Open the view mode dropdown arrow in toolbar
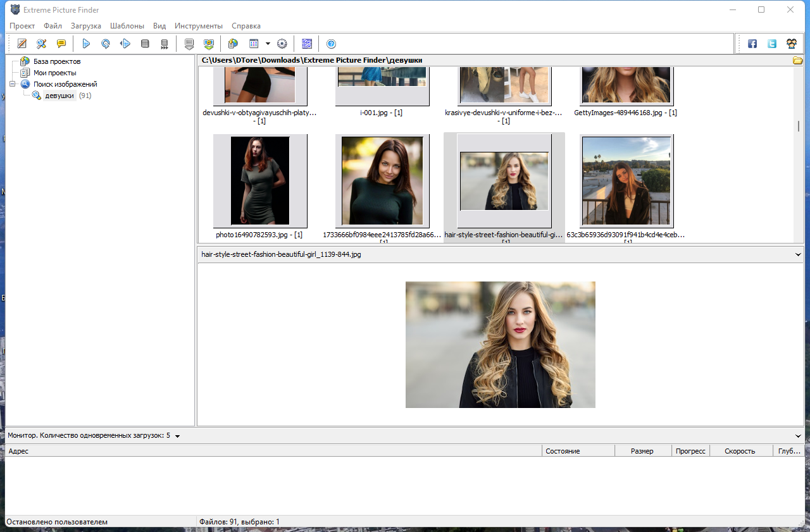The height and width of the screenshot is (532, 810). [x=268, y=44]
